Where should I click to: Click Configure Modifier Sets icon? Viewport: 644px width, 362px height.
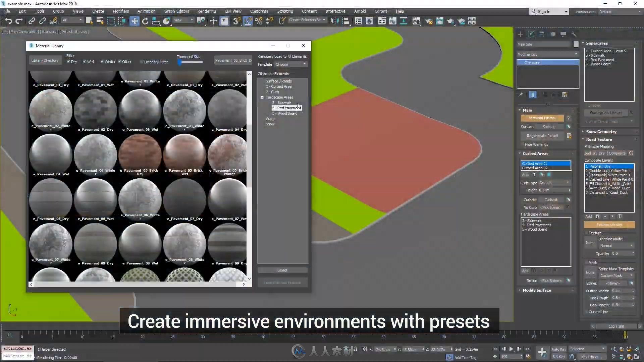pos(565,95)
